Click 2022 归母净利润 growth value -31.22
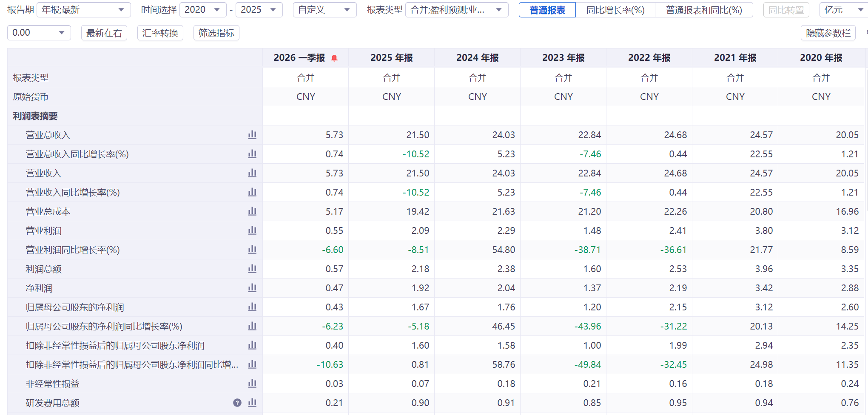868x415 pixels. coord(673,326)
